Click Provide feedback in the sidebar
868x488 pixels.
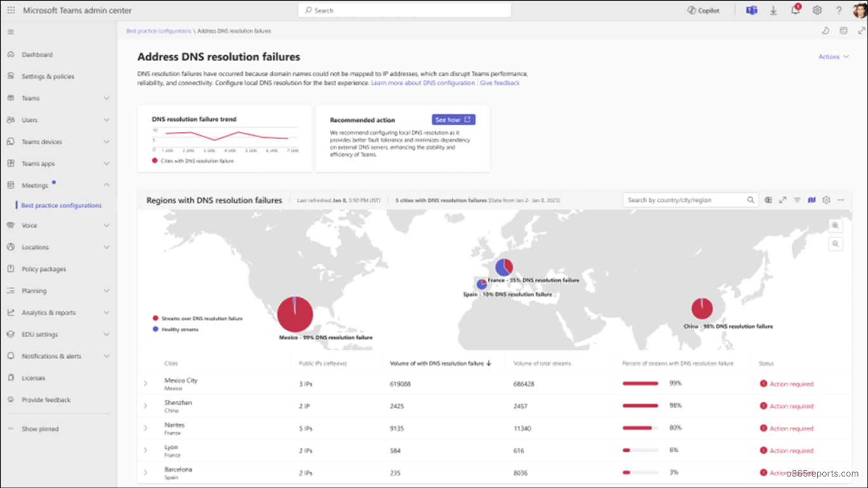pos(46,400)
